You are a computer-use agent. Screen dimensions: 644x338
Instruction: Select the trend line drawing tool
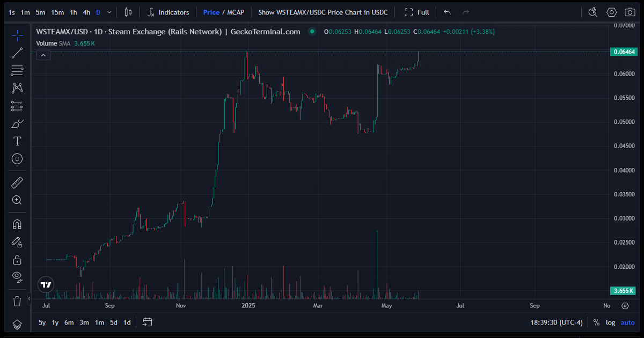point(17,53)
